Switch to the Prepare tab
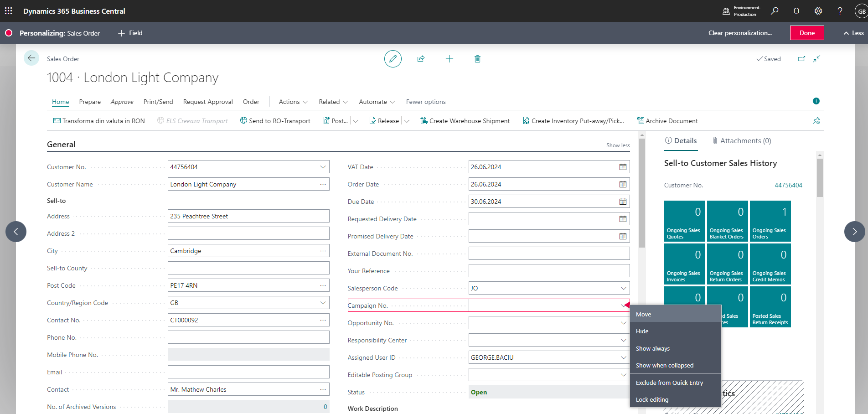Image resolution: width=868 pixels, height=414 pixels. point(90,102)
